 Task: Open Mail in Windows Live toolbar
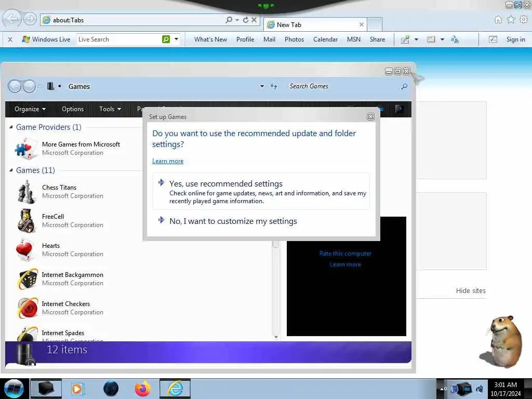click(270, 39)
